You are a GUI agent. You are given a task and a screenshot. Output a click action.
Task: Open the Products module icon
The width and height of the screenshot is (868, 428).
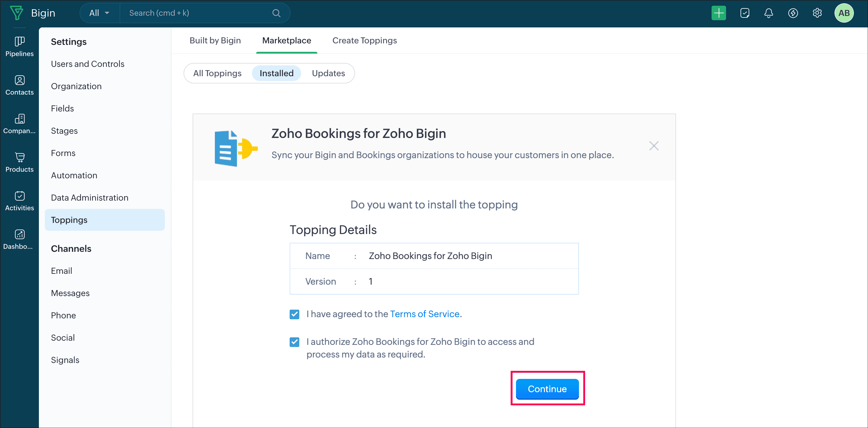click(x=20, y=162)
